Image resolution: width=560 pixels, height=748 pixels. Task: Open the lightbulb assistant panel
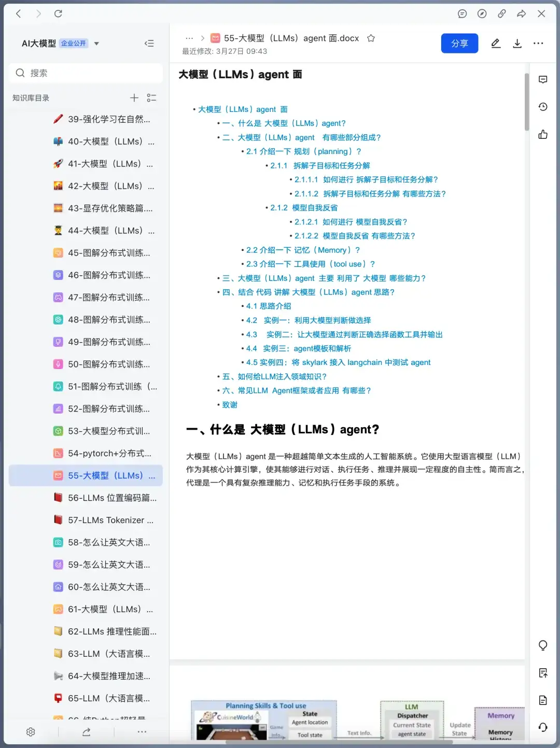point(542,645)
